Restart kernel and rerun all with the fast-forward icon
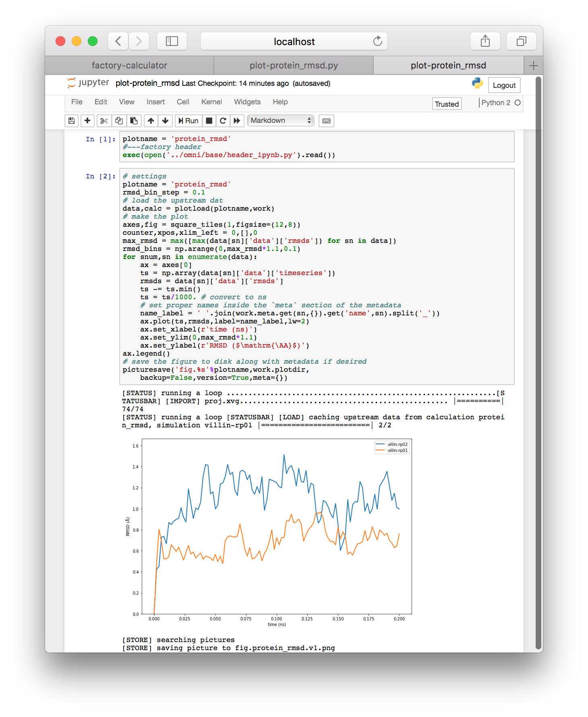588x717 pixels. pos(237,120)
